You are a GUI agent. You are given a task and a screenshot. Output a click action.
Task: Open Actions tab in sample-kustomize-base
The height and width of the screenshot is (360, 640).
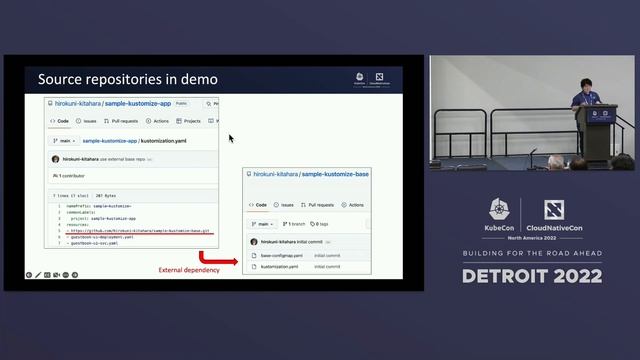(353, 205)
